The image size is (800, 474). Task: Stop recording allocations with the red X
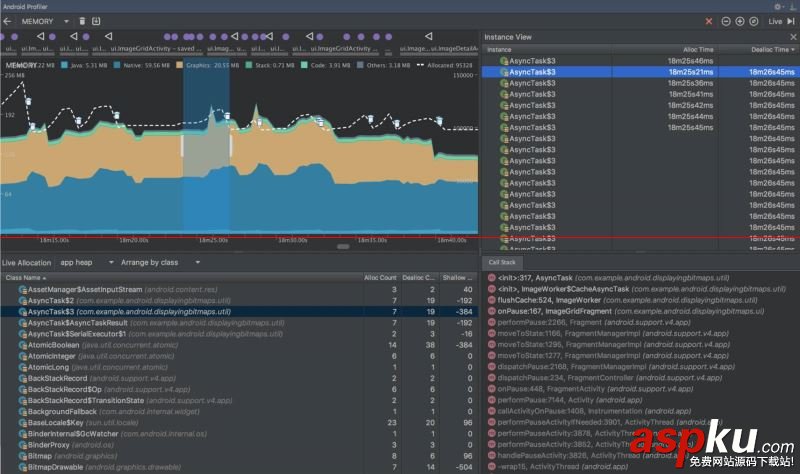[709, 21]
